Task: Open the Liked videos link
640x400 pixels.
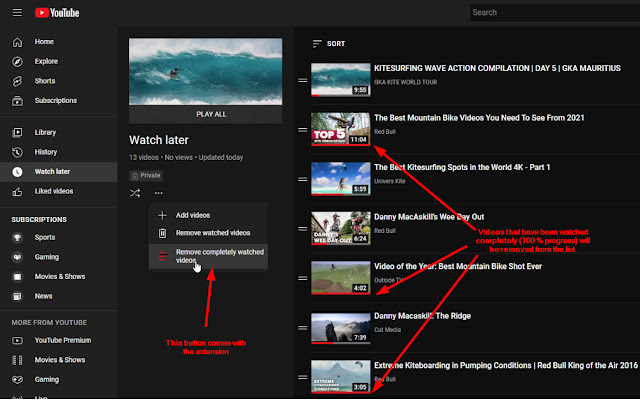Action: 59,191
